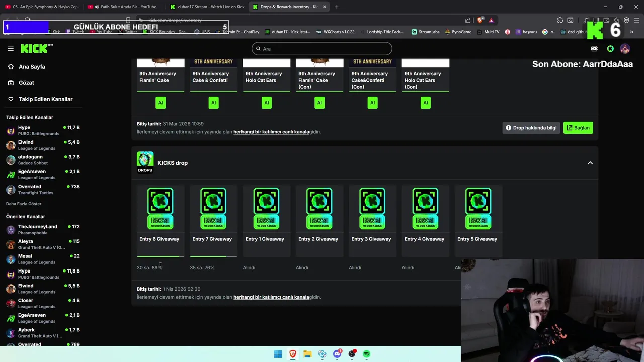Open the StreamLabs bookmark
Screen dimensions: 644x362
[x=425, y=32]
